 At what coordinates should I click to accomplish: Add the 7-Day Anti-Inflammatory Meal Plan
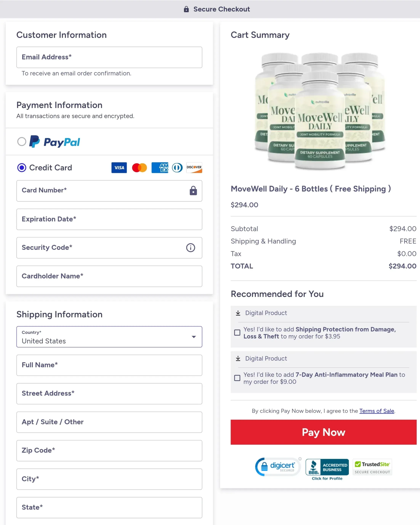coord(237,378)
